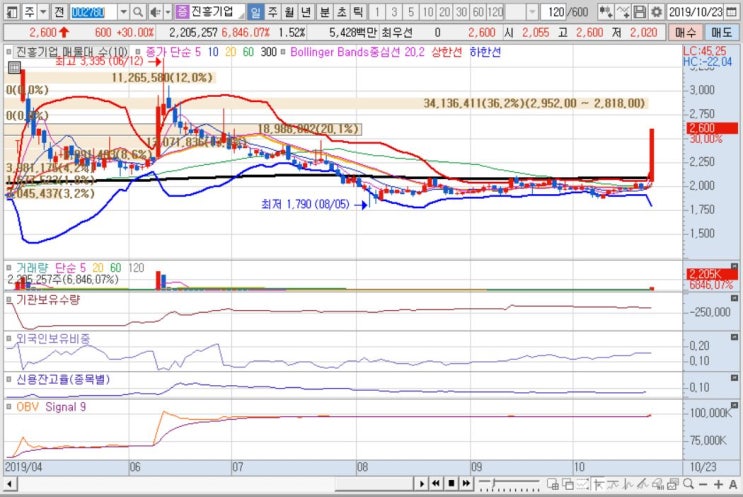Click the line indicator add icon
Screen dimensions: 743x497
624,11
